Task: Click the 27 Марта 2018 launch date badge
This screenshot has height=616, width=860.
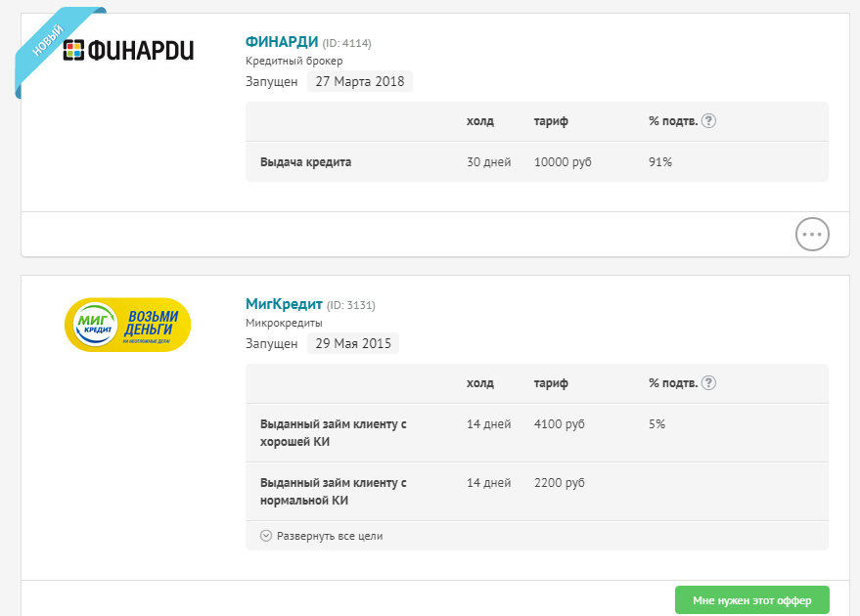Action: pyautogui.click(x=359, y=81)
